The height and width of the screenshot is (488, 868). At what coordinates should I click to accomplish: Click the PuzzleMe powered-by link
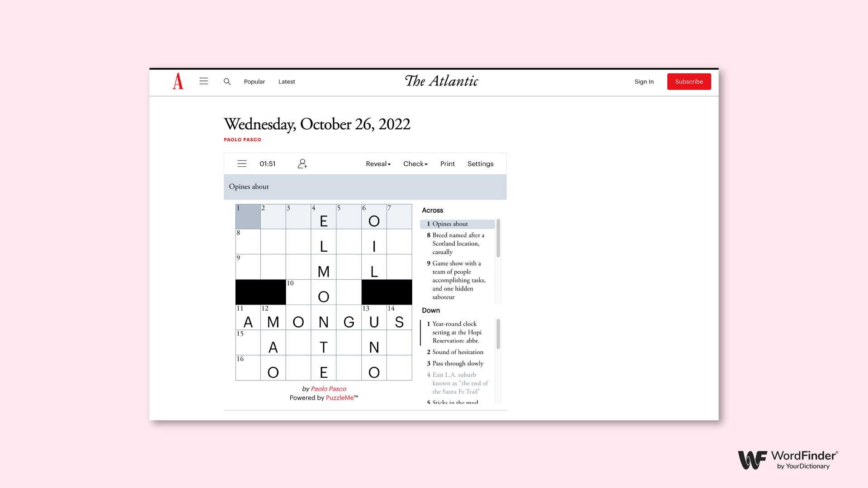tap(339, 398)
